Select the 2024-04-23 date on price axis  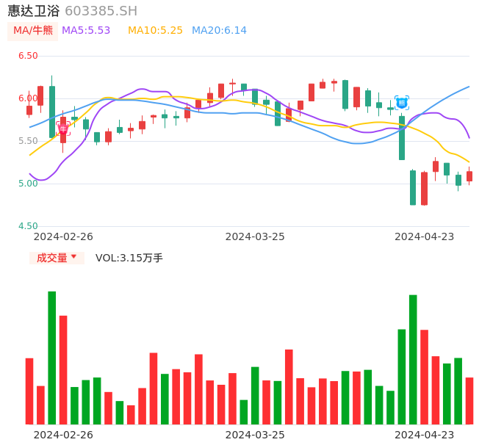425,236
